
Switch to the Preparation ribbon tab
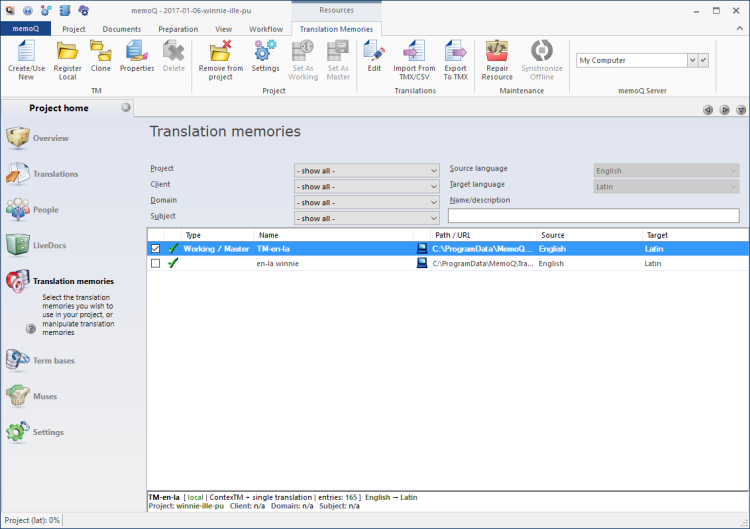point(178,29)
